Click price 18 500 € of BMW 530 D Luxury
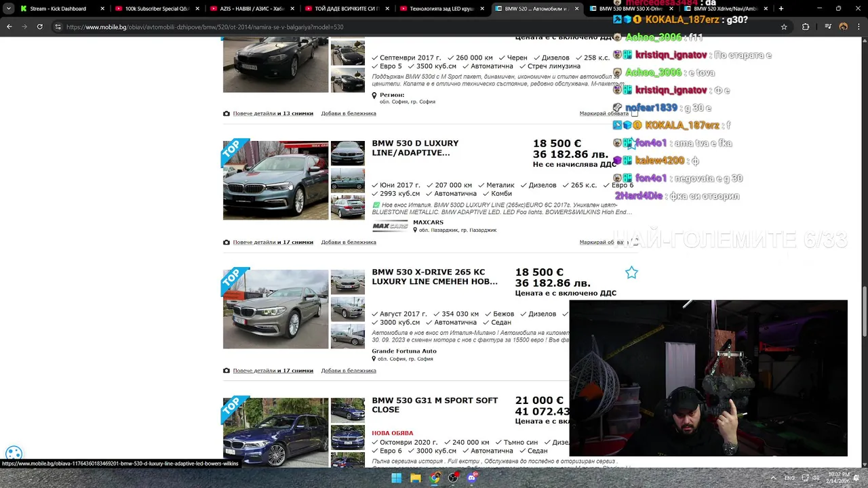 click(x=557, y=144)
